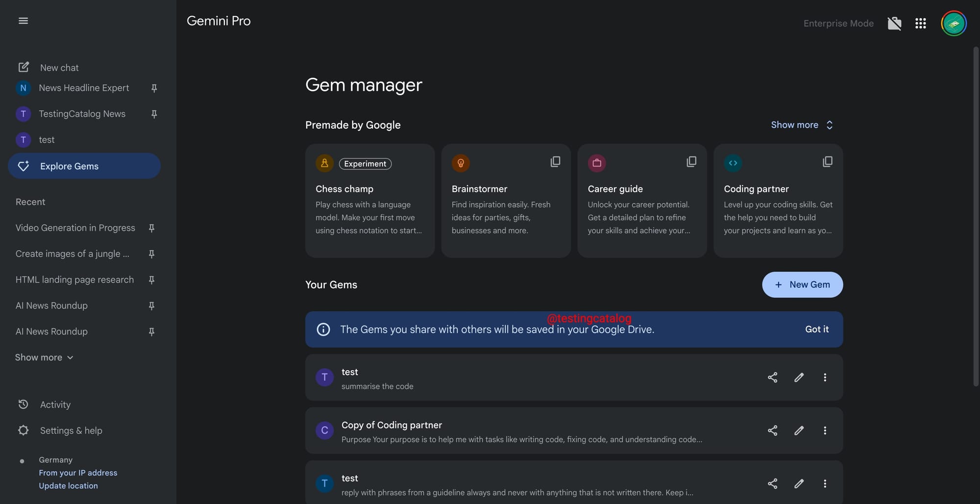Screen dimensions: 980x504
Task: Open HTML landing page research chat
Action: click(x=74, y=280)
